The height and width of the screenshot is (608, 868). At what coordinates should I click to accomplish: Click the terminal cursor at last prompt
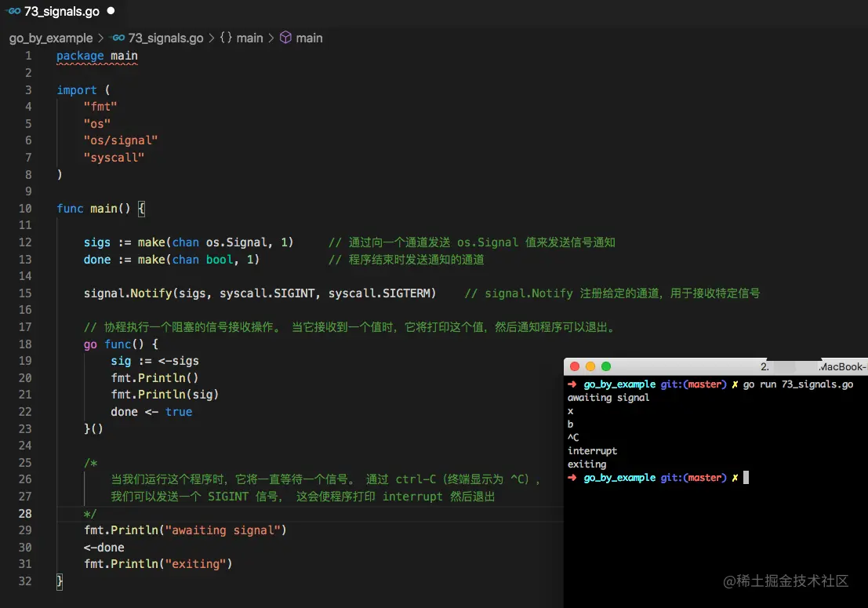746,477
